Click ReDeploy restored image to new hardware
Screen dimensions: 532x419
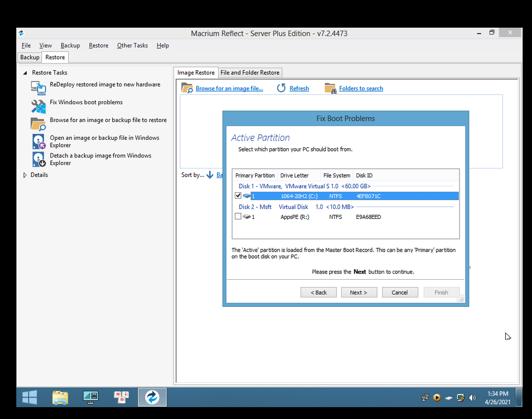pos(105,84)
